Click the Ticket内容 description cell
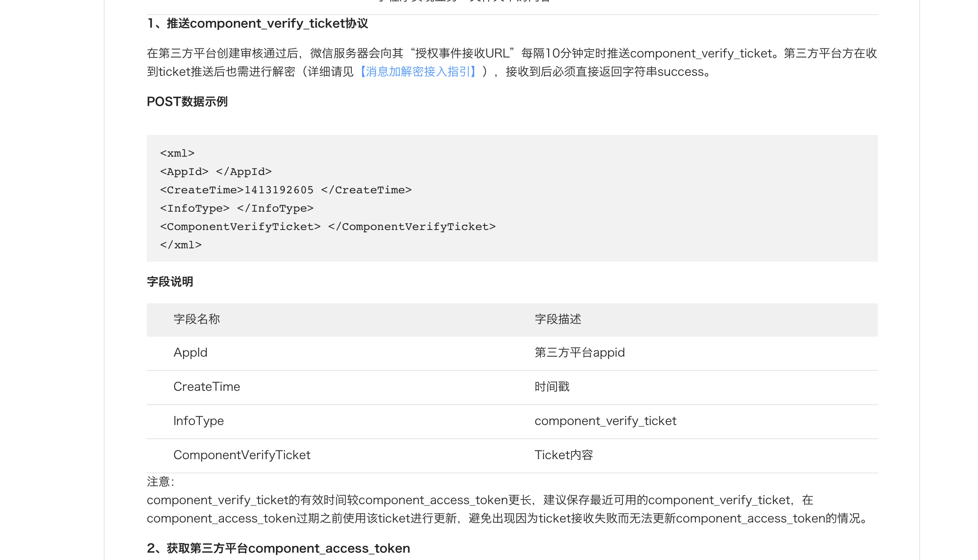Image resolution: width=978 pixels, height=560 pixels. (x=564, y=455)
